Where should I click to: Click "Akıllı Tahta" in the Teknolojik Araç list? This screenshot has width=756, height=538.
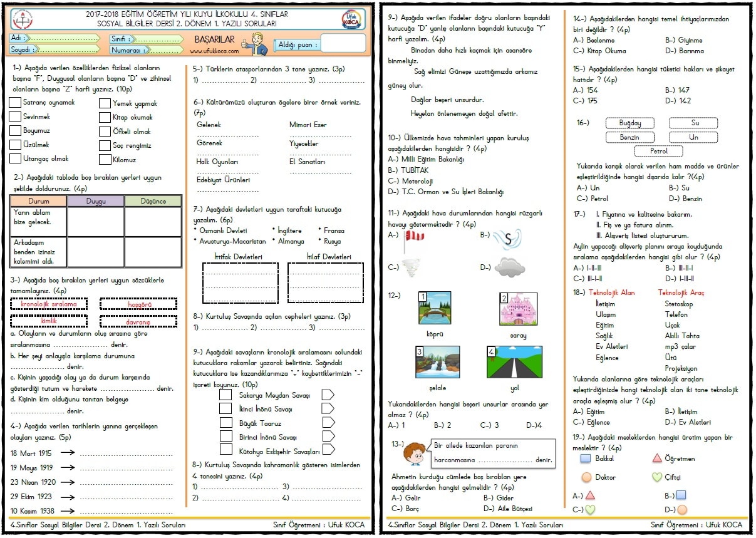tap(682, 336)
